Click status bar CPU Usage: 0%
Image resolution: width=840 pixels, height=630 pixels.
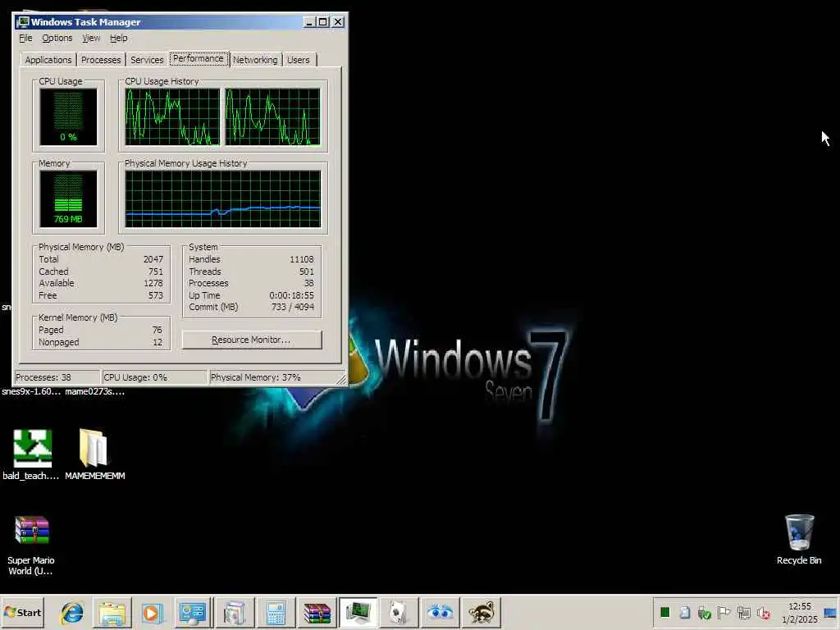pyautogui.click(x=135, y=377)
